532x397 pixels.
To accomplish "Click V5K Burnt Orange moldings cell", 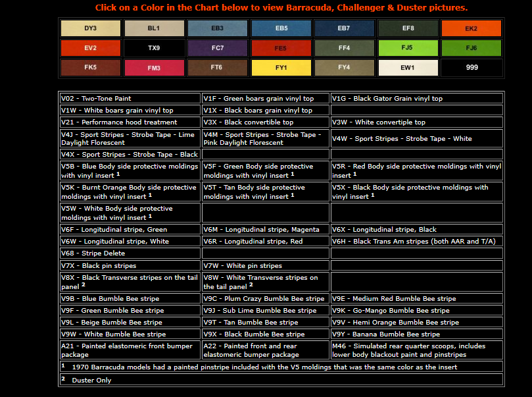I will point(130,192).
